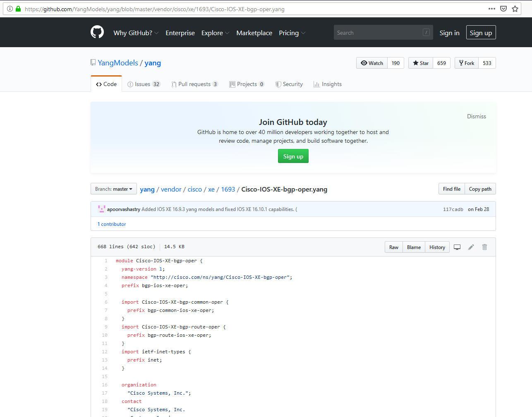This screenshot has width=532, height=417.
Task: Switch to the Pull requests tab
Action: pyautogui.click(x=194, y=84)
